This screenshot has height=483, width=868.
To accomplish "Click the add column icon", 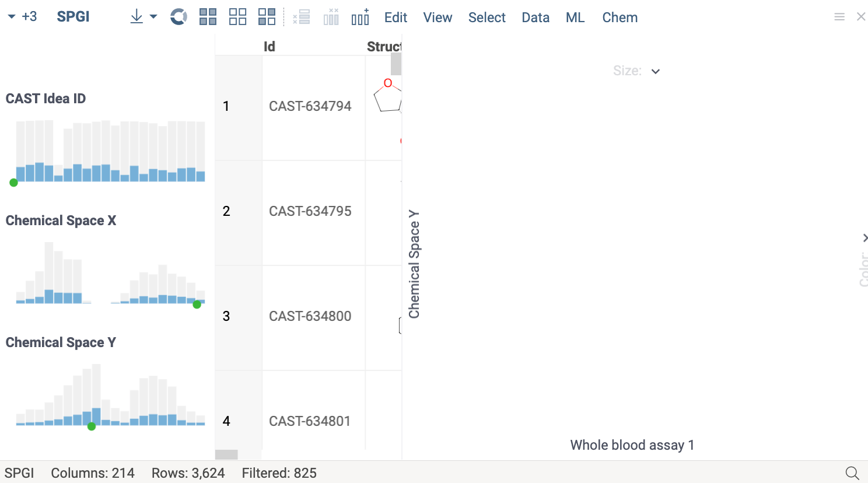I will point(360,16).
